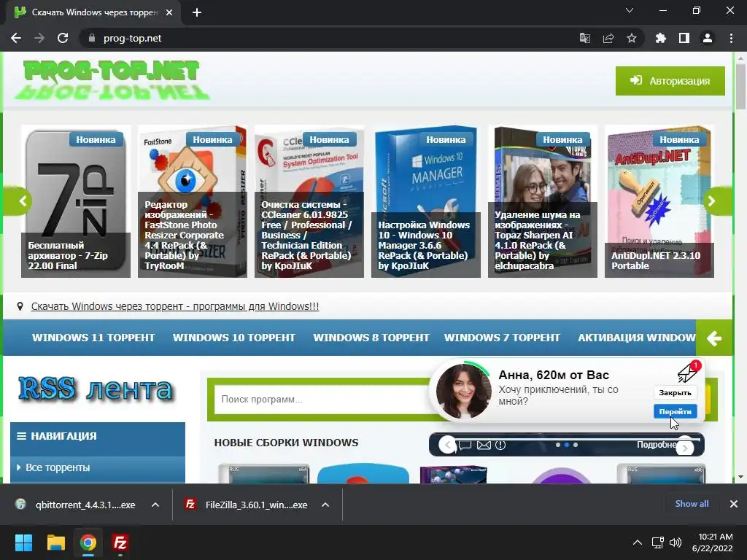Go back using the browser back arrow
This screenshot has width=747, height=560.
point(16,38)
